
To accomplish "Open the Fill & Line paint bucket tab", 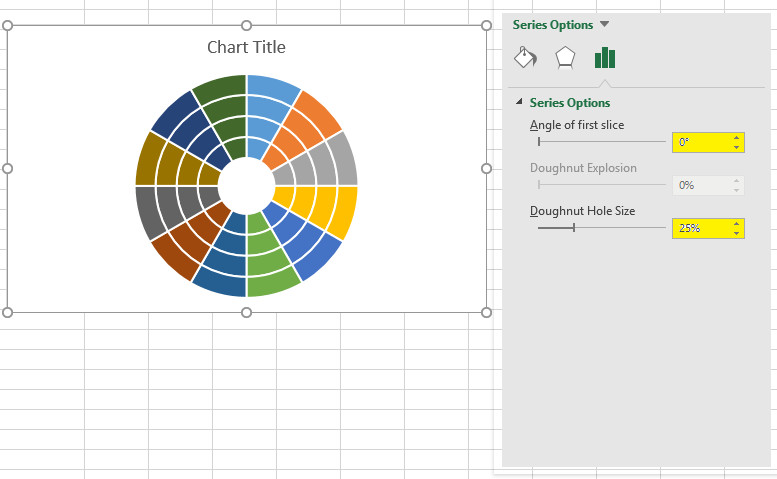I will click(x=525, y=57).
